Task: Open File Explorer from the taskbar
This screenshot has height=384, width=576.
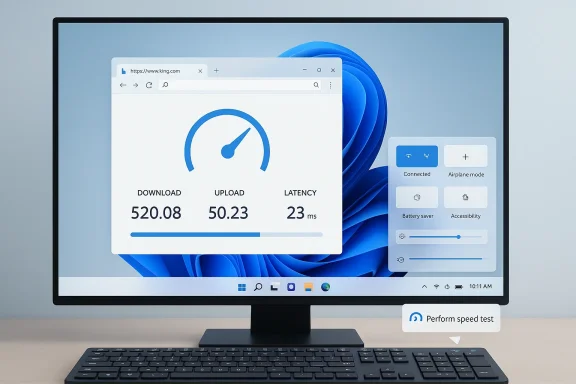Action: click(x=309, y=287)
